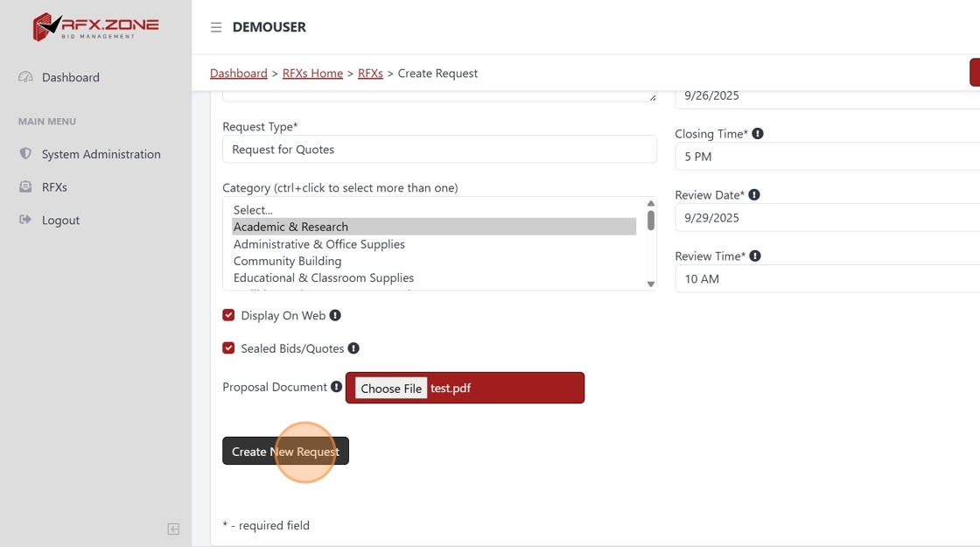
Task: Select Community Building in the Category list
Action: click(287, 261)
